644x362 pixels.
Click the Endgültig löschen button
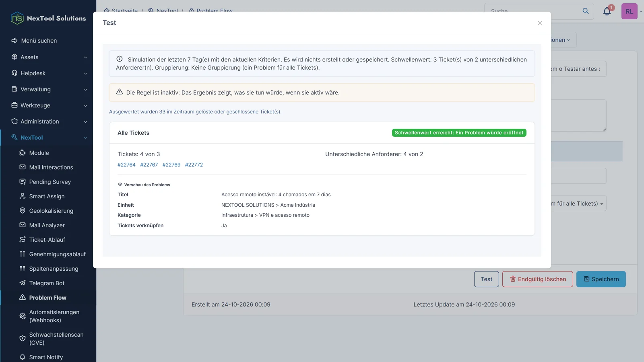tap(538, 279)
